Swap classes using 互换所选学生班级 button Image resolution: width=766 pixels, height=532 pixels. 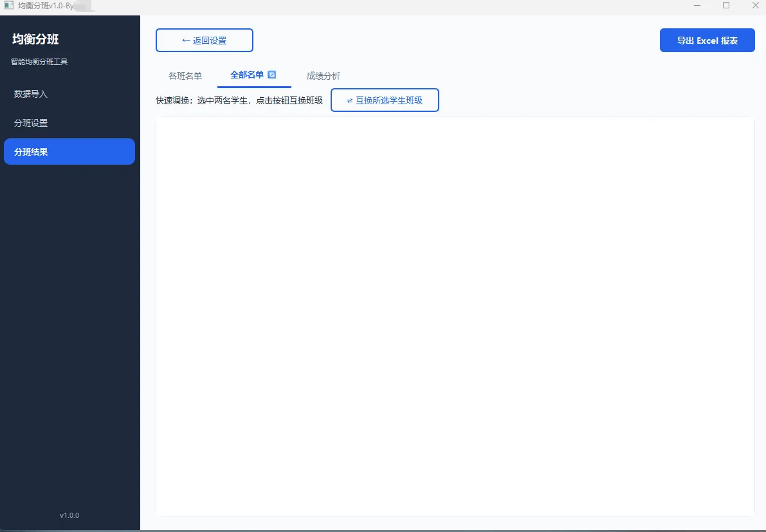tap(385, 100)
